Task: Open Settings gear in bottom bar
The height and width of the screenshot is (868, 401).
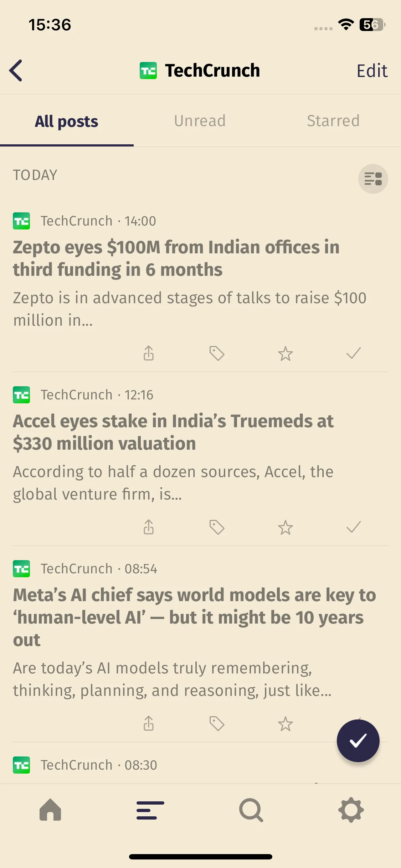Action: click(x=351, y=810)
